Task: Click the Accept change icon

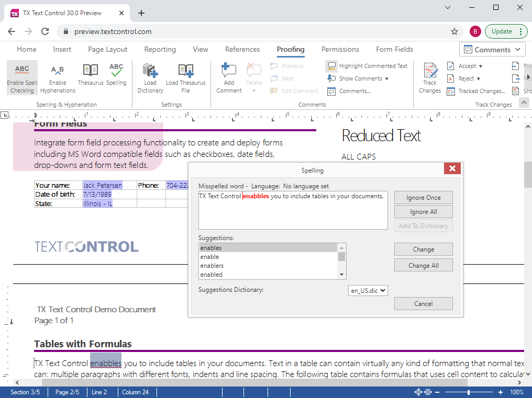Action: (x=450, y=66)
